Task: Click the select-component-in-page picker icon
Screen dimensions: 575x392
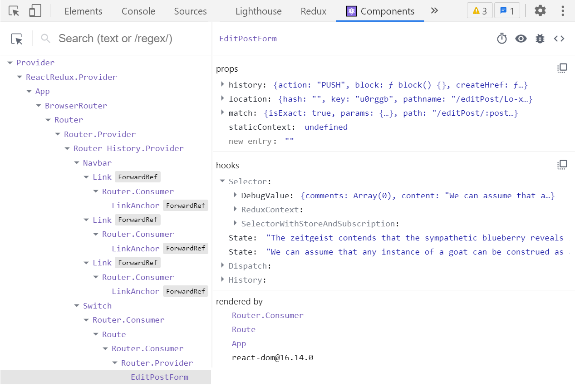Action: point(17,39)
